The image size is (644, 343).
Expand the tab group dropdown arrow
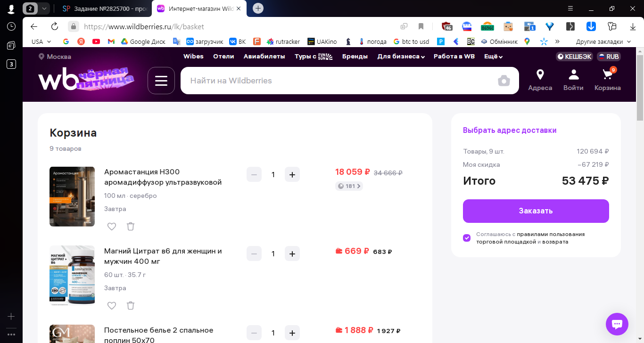pyautogui.click(x=44, y=8)
